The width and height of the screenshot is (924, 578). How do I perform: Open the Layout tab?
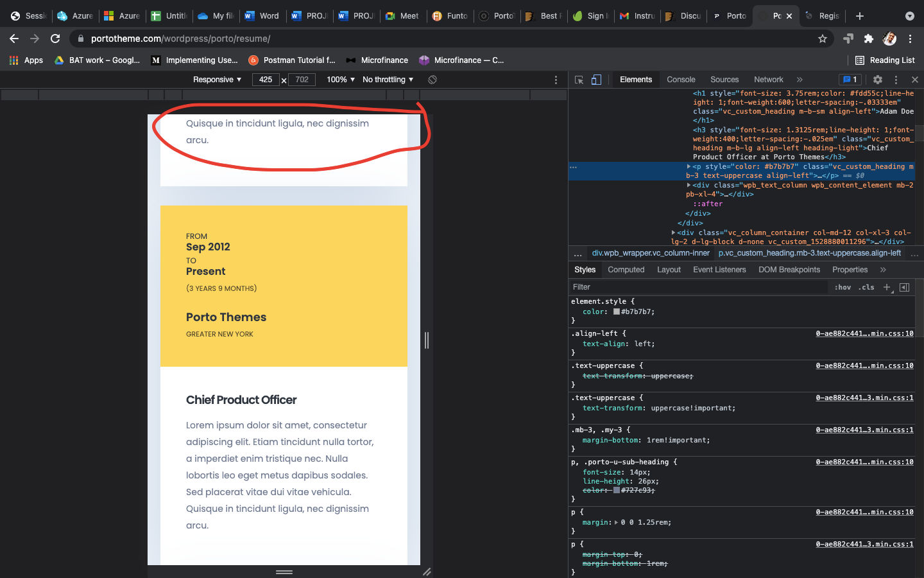pyautogui.click(x=669, y=270)
